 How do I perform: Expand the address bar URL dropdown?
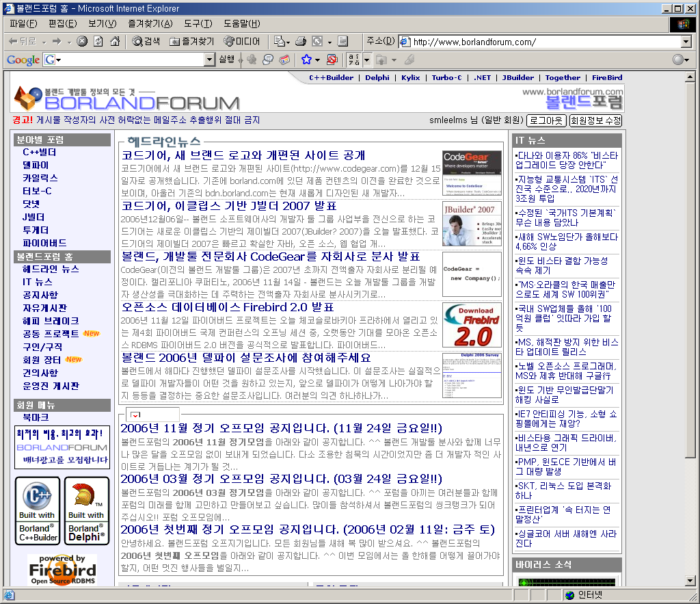tap(686, 42)
